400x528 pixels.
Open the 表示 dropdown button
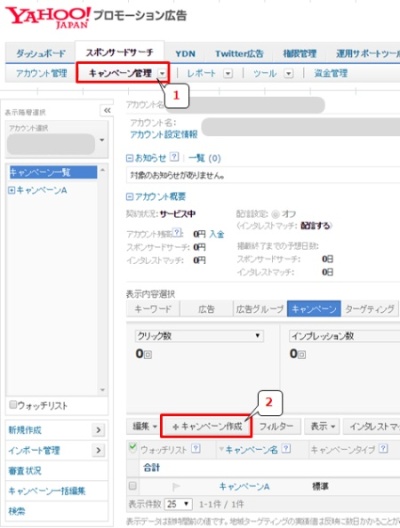tap(322, 426)
